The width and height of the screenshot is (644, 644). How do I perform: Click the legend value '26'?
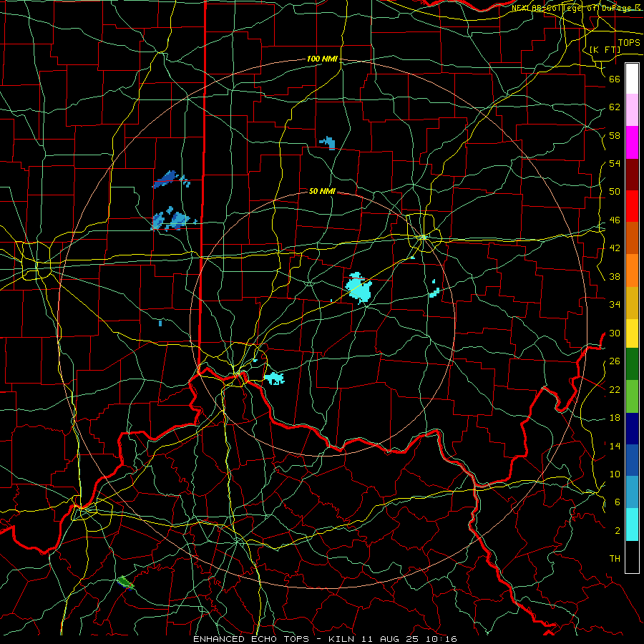tap(615, 361)
